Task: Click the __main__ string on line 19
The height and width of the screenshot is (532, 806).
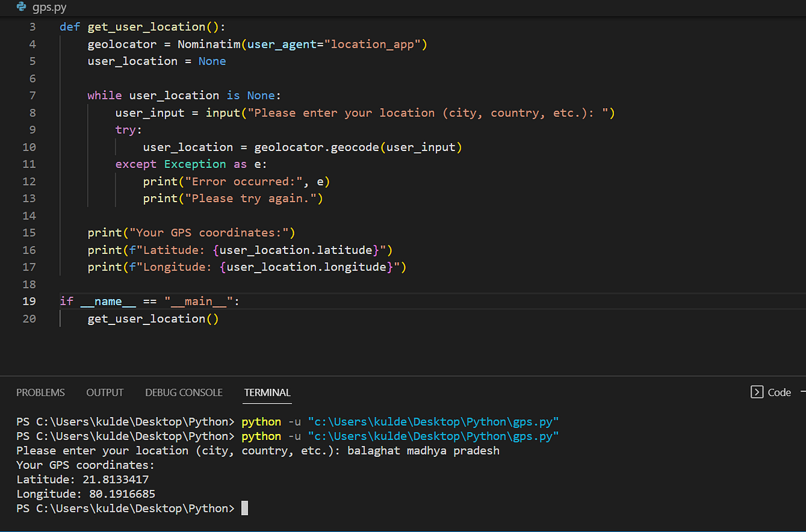Action: 197,301
